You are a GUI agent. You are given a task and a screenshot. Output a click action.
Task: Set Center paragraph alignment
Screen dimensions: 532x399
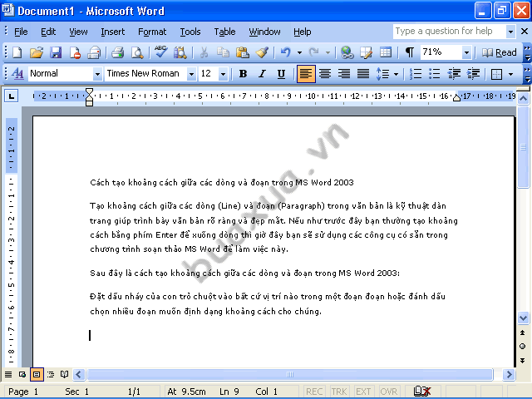pyautogui.click(x=325, y=74)
